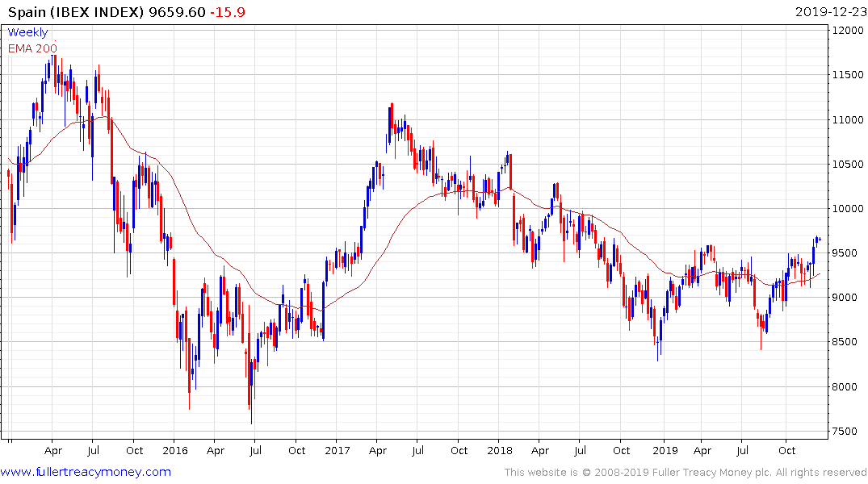Open the www.fullertreacymoney.com link
868x484 pixels.
86,472
